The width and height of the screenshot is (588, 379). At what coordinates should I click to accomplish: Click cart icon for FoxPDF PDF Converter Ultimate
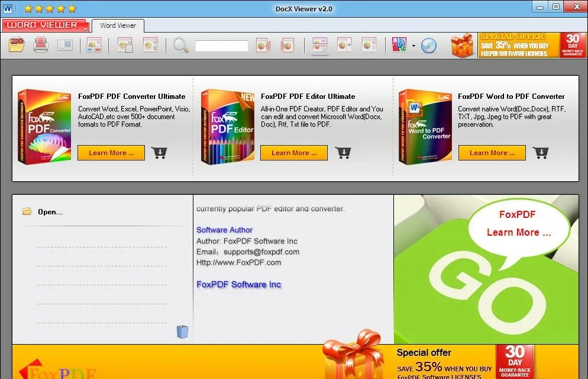pos(159,153)
